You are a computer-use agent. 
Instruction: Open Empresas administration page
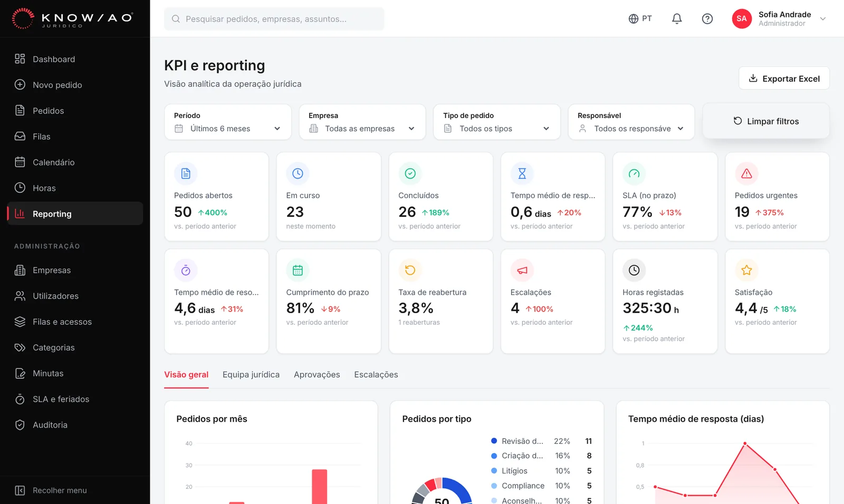point(75,270)
